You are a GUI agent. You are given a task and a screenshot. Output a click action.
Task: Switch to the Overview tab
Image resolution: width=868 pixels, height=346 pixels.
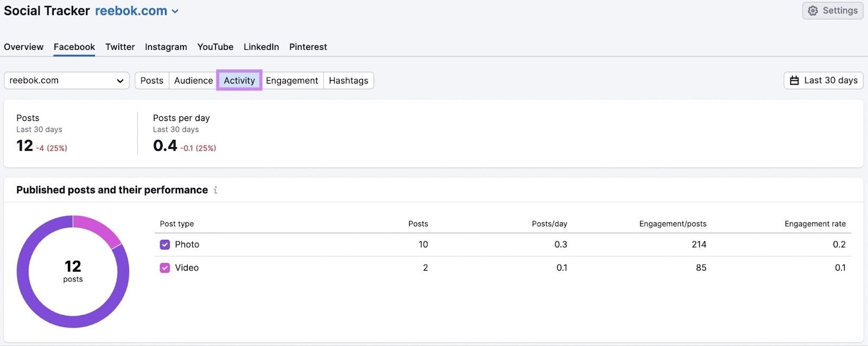pyautogui.click(x=23, y=47)
